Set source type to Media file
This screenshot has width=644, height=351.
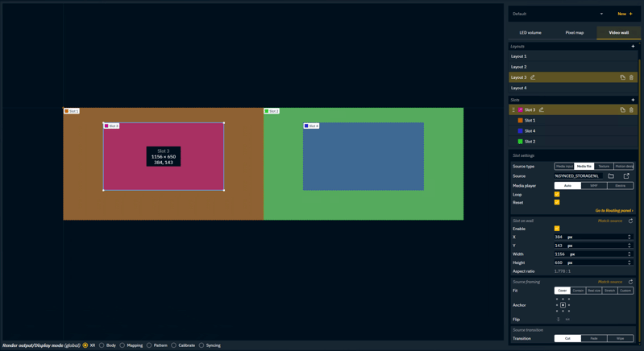(584, 166)
